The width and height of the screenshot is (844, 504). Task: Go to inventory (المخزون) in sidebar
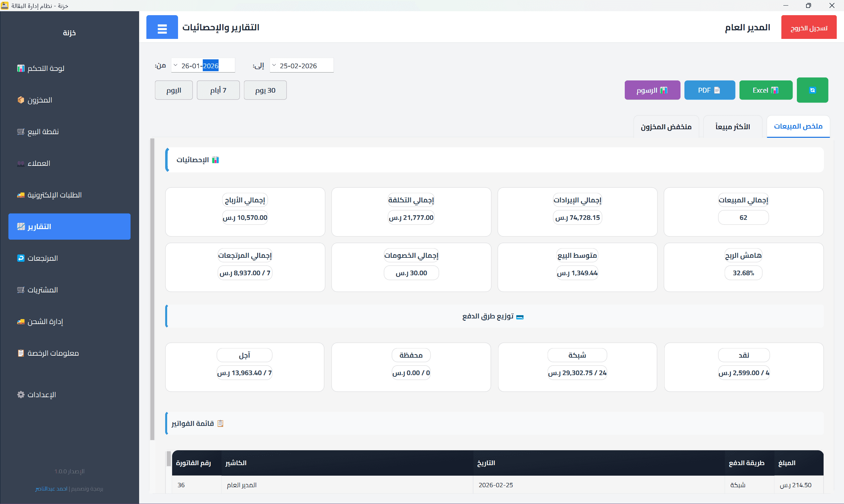40,100
